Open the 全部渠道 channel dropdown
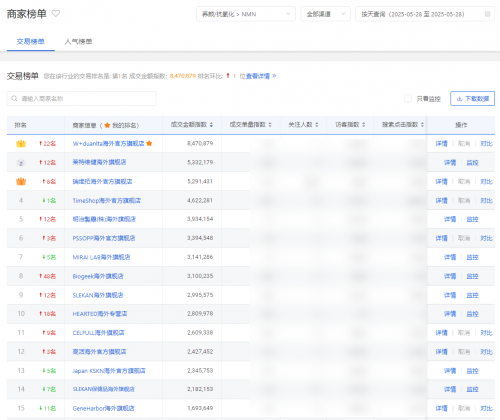Viewport: 500px width, 420px height. 325,14
